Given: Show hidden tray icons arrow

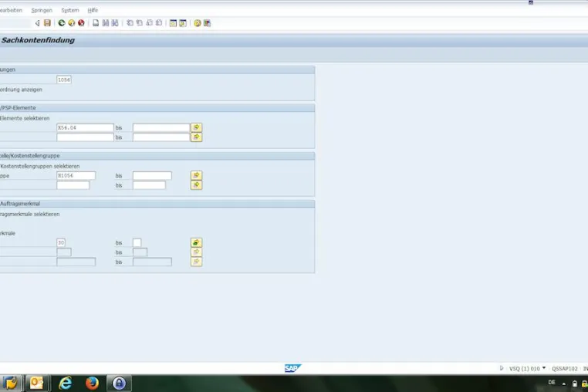Looking at the screenshot, I should click(x=563, y=384).
